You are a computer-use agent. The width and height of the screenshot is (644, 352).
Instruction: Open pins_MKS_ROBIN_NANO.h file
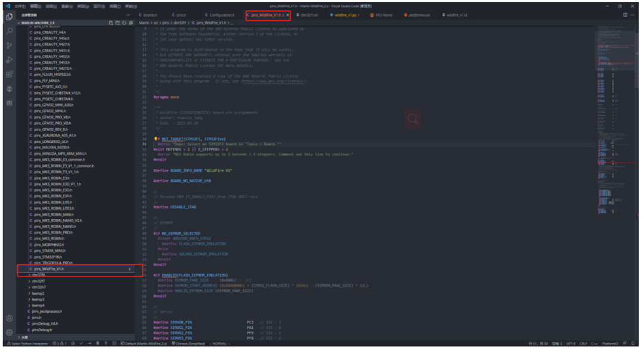tap(76, 226)
